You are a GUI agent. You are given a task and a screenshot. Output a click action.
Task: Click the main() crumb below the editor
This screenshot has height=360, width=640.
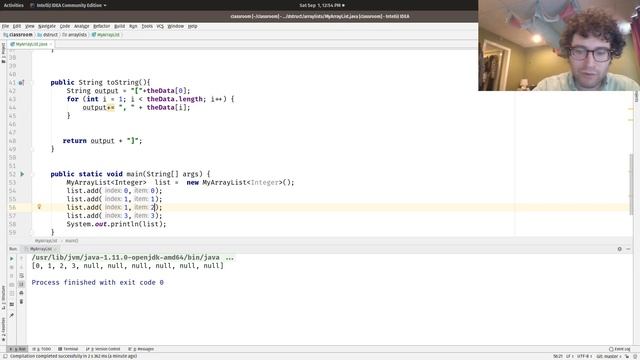pos(72,241)
